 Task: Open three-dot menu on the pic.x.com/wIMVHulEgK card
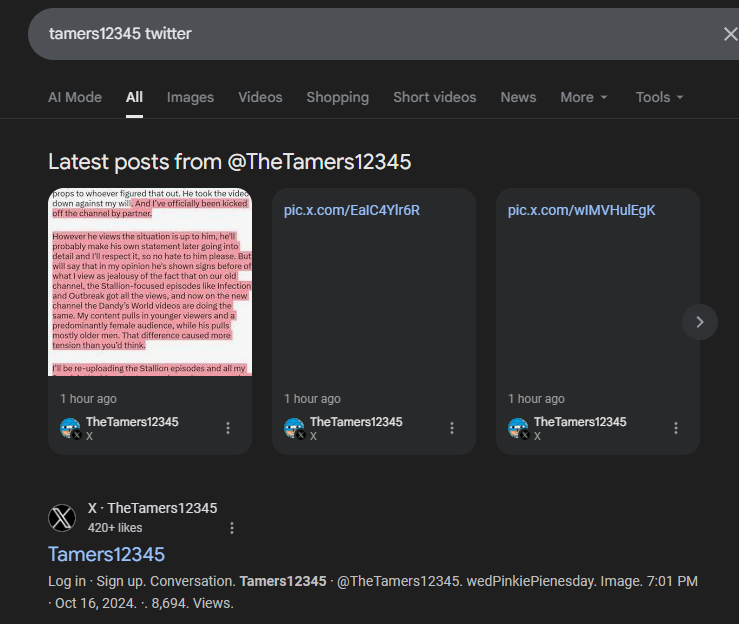(676, 428)
